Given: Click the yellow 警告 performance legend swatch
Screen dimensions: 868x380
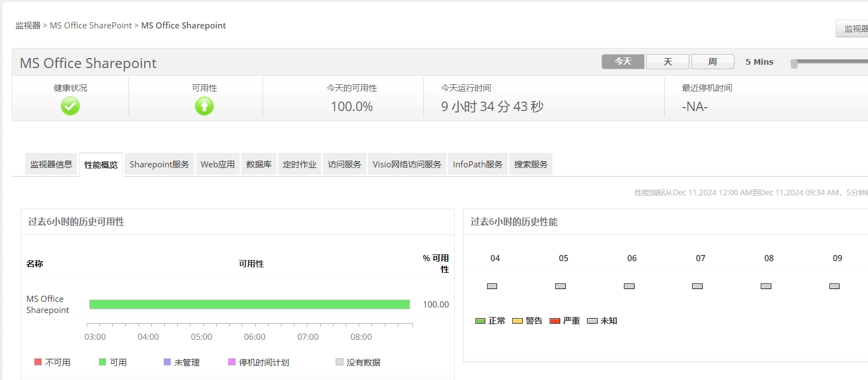Looking at the screenshot, I should coord(517,321).
